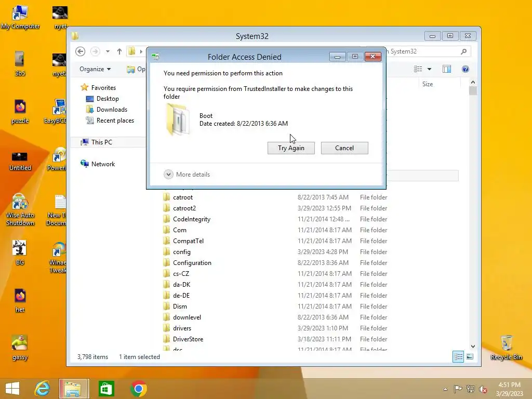
Task: Show hidden tray icons arrow
Action: tap(445, 389)
